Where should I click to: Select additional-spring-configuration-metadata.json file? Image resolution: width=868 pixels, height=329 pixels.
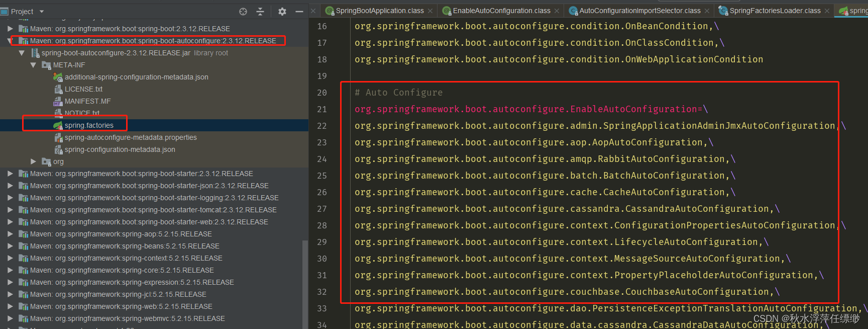point(136,77)
